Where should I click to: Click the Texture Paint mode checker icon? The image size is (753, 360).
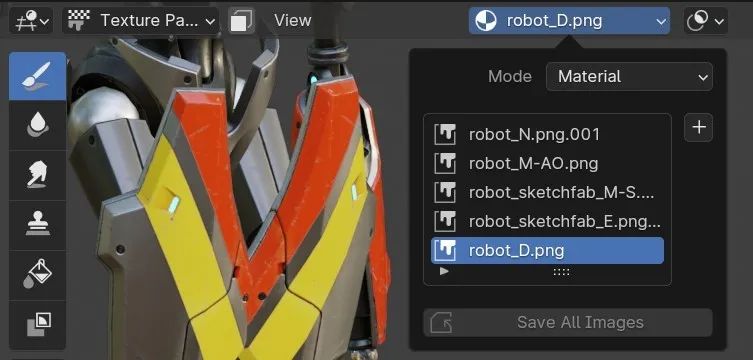79,21
